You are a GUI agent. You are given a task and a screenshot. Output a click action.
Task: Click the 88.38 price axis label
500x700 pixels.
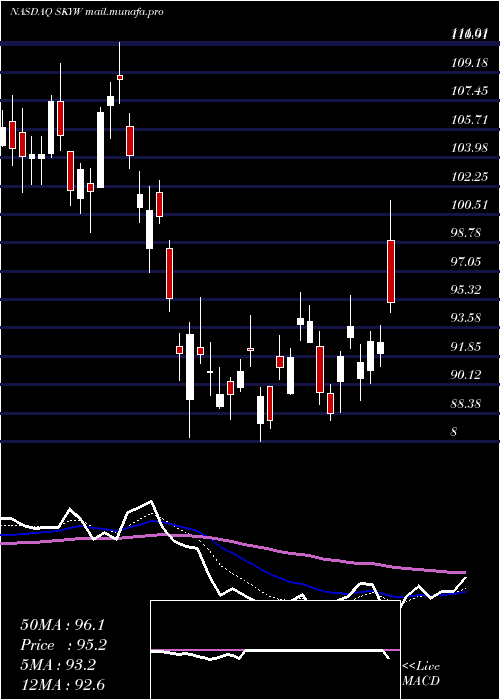[x=467, y=404]
